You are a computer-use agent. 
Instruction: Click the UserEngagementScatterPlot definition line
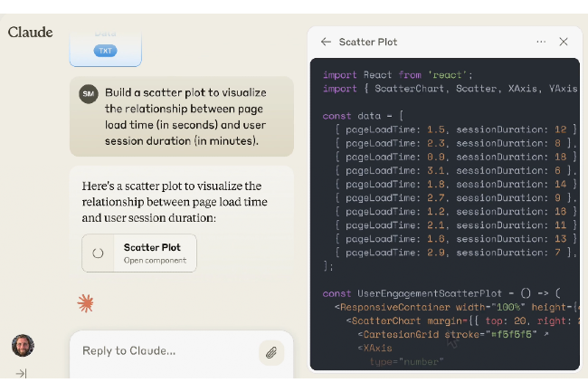pyautogui.click(x=441, y=293)
